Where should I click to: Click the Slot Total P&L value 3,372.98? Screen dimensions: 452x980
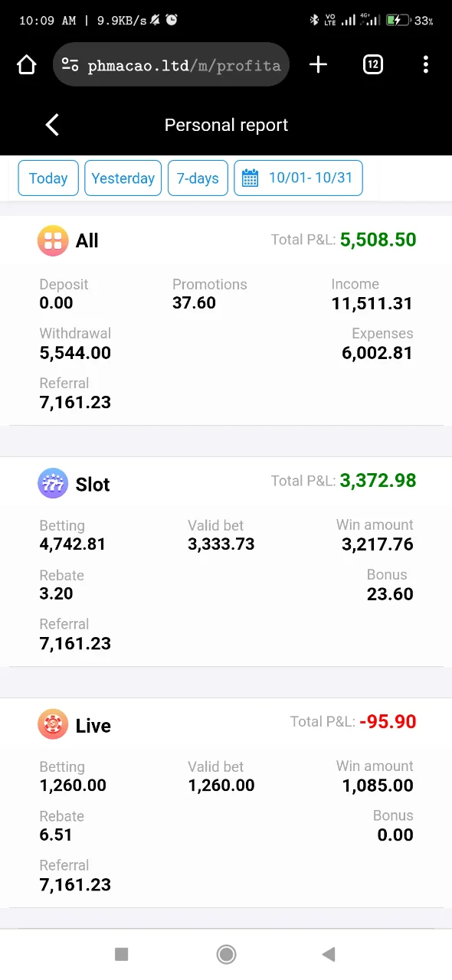tap(378, 481)
